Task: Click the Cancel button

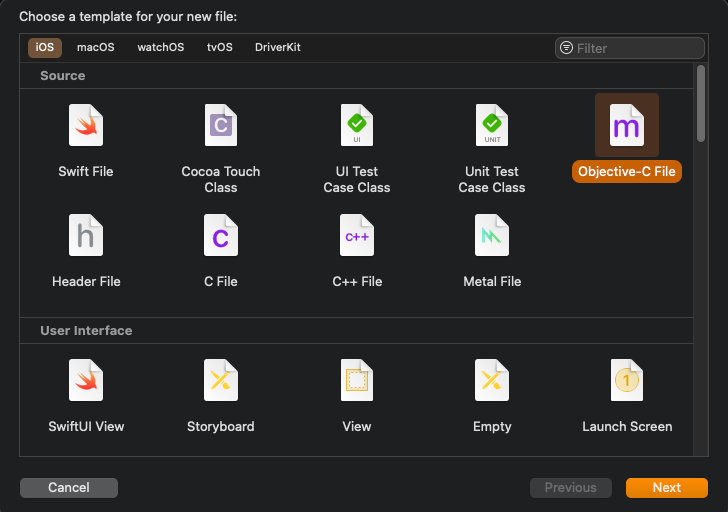Action: tap(69, 487)
